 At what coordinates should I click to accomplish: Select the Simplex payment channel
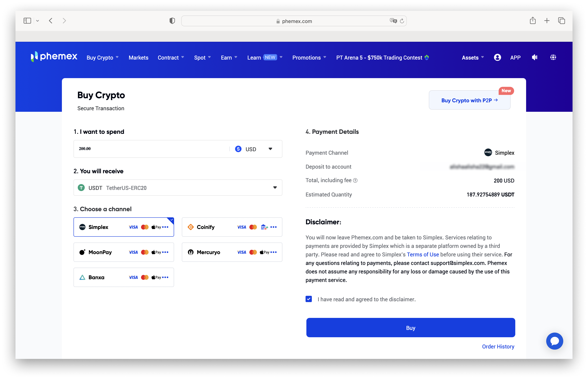[124, 227]
